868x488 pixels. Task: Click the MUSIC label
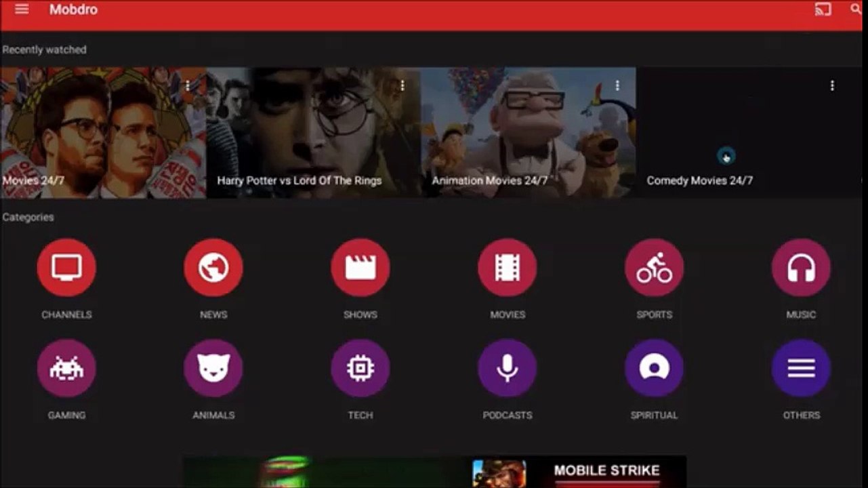pos(801,314)
